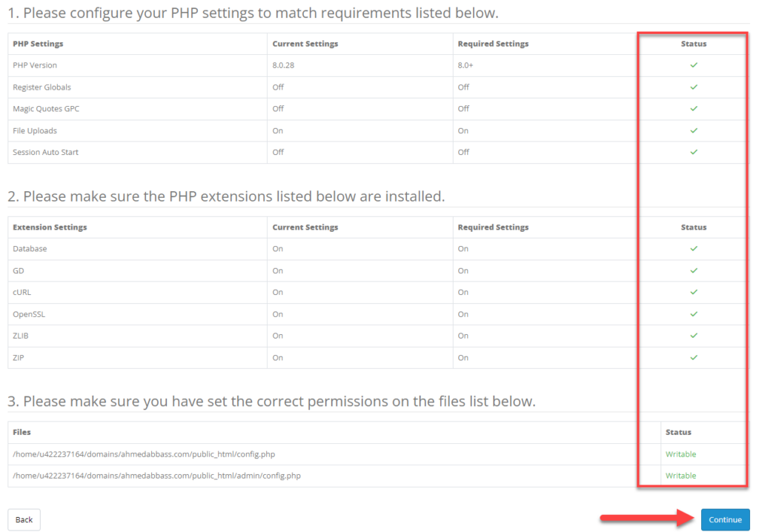Click the Magic Quotes GPC checkmark icon

coord(693,108)
